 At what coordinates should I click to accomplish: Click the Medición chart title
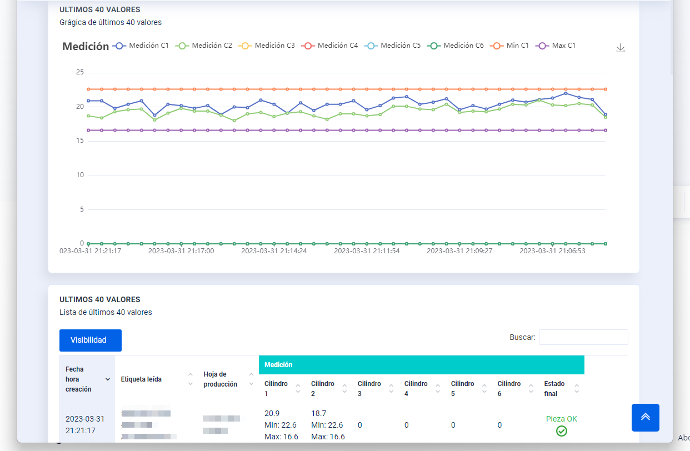point(85,46)
